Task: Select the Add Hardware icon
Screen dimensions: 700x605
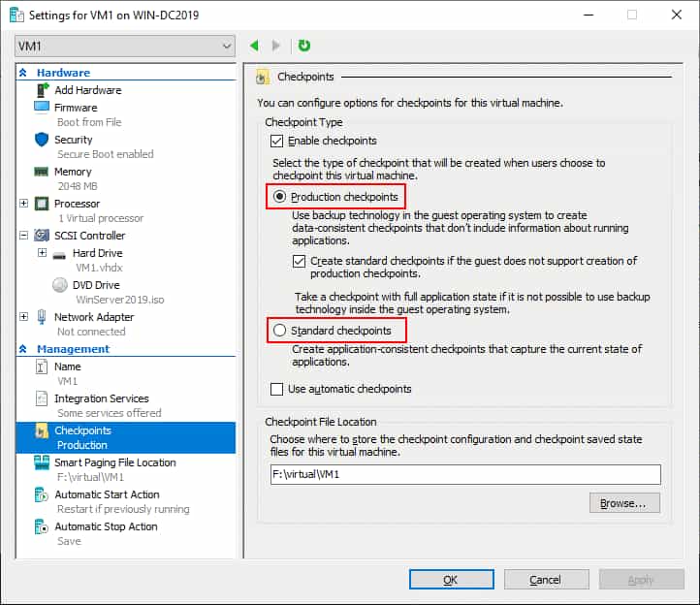Action: coord(42,90)
